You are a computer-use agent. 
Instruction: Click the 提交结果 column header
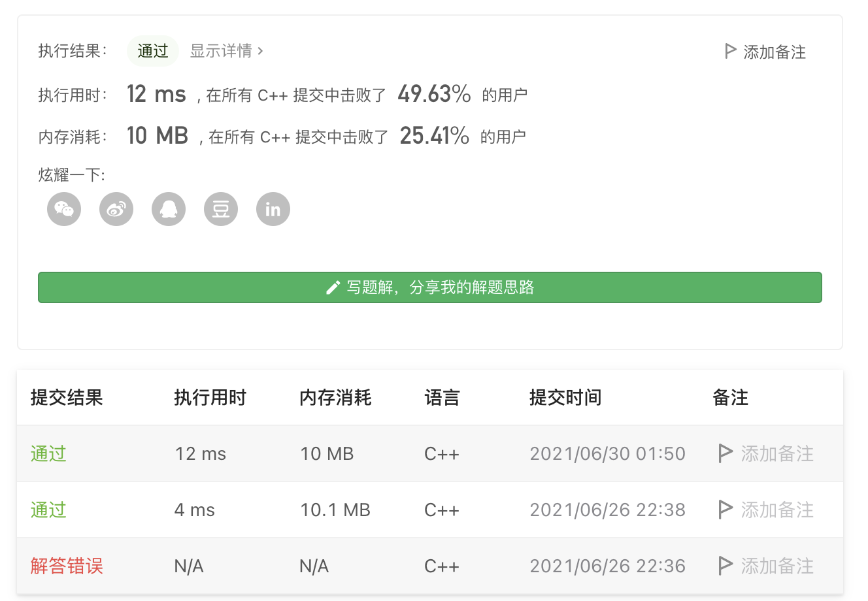[67, 397]
